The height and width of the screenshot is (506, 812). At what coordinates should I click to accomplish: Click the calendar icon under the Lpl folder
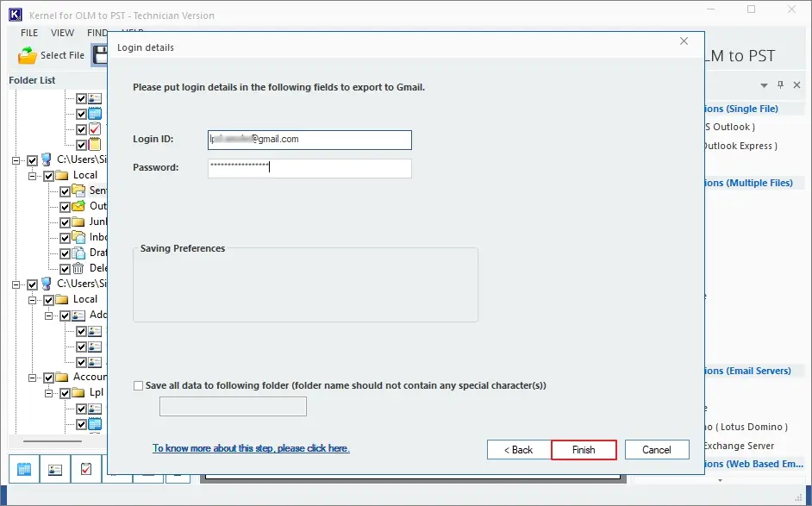click(x=95, y=424)
